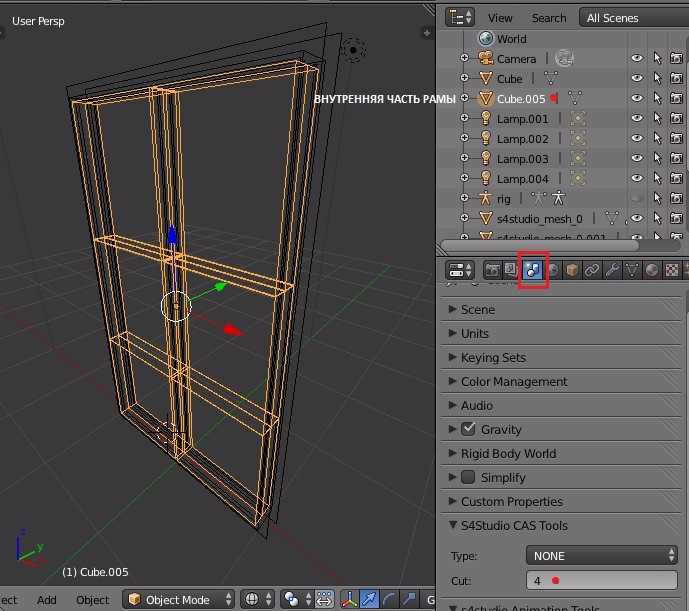Click the Lamp.004 lamp data icon
689x611 pixels.
coord(578,178)
